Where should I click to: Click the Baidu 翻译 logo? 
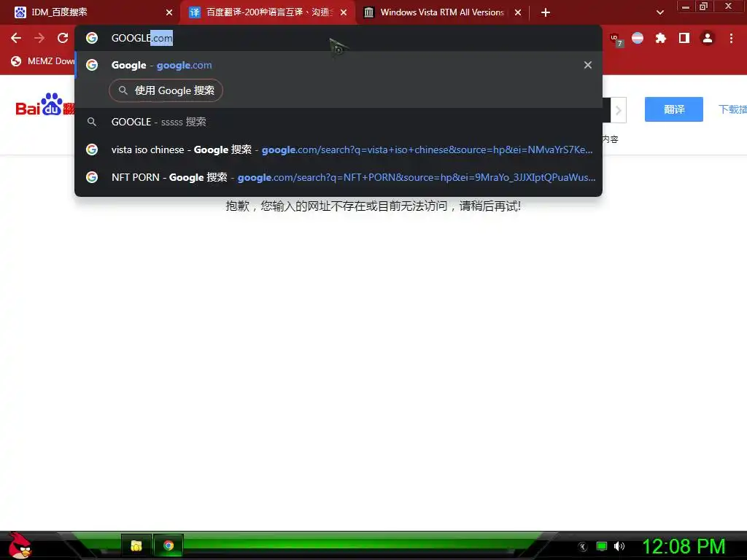pyautogui.click(x=44, y=105)
